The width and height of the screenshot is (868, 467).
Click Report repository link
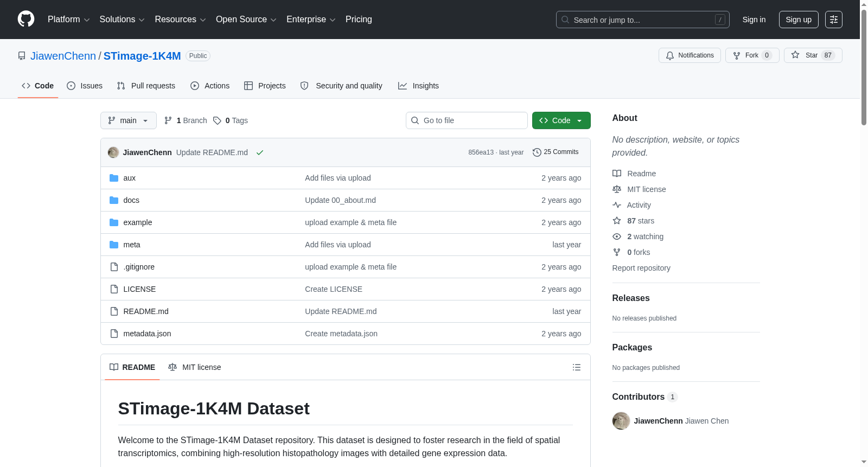(x=641, y=268)
